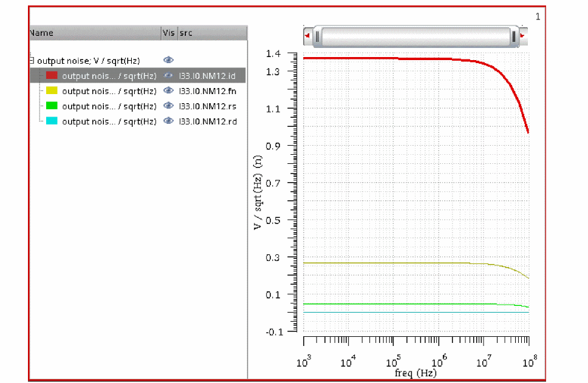Select the freq (Hz) x-axis label
Screen dimensions: 588x383
coord(415,372)
